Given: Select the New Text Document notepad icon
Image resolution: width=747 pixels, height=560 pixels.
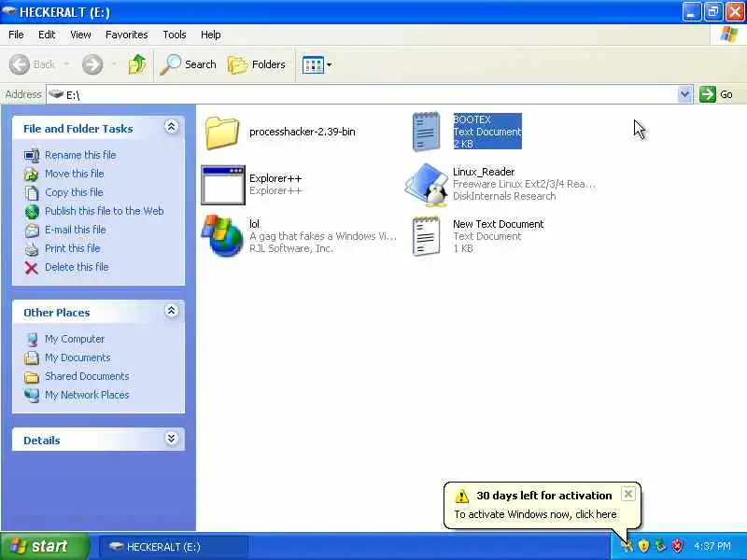Looking at the screenshot, I should (x=426, y=236).
